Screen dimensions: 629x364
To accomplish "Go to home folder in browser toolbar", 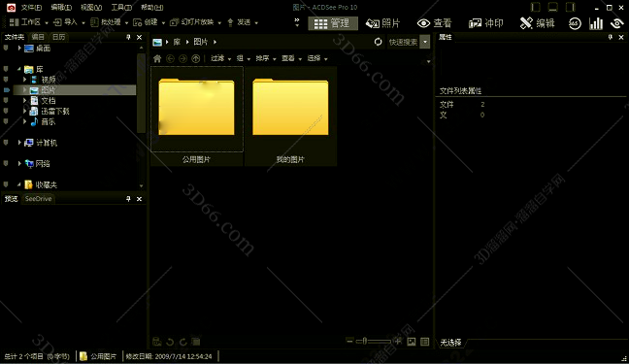I will coord(157,58).
